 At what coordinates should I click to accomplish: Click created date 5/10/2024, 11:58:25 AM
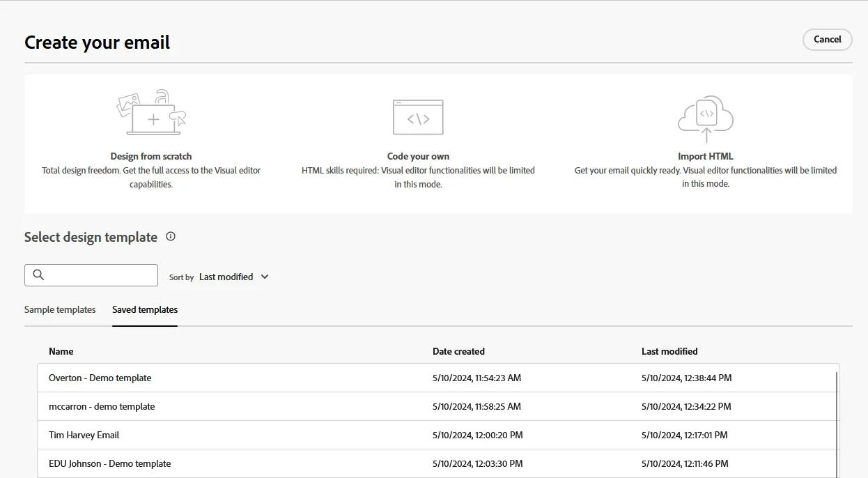(476, 407)
